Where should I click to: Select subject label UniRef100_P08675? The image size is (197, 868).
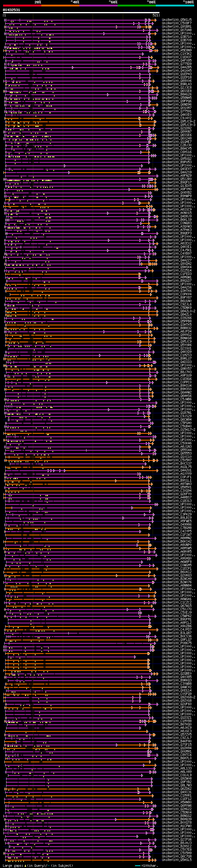[177, 643]
